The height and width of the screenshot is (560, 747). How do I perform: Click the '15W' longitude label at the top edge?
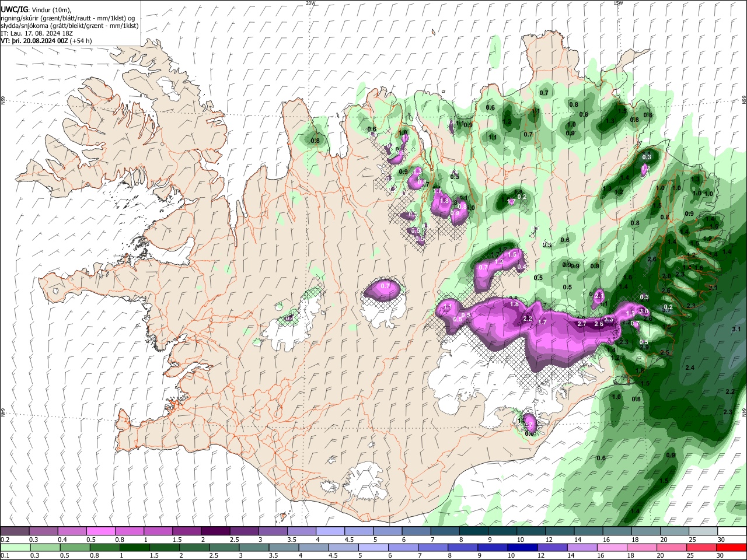(618, 3)
